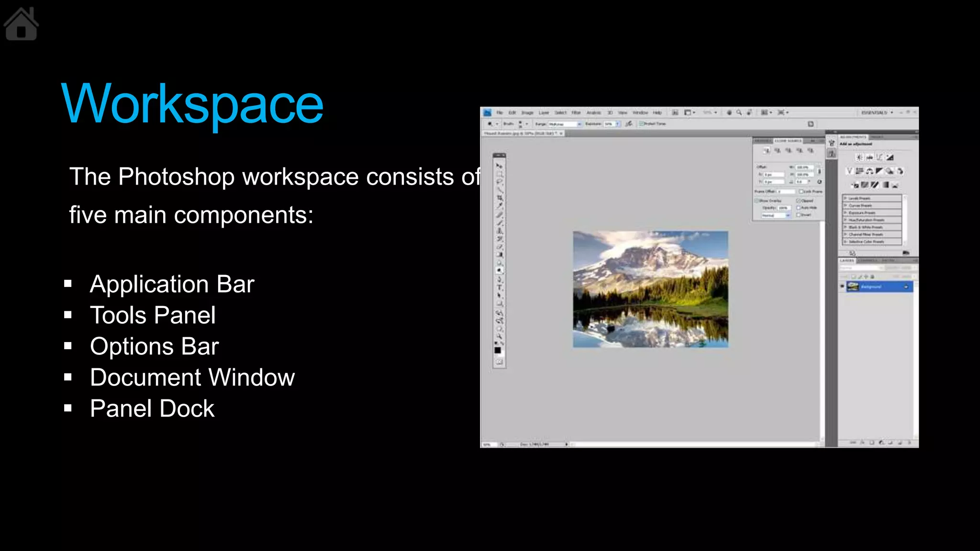The width and height of the screenshot is (980, 551).
Task: Open the Window menu
Action: point(640,112)
